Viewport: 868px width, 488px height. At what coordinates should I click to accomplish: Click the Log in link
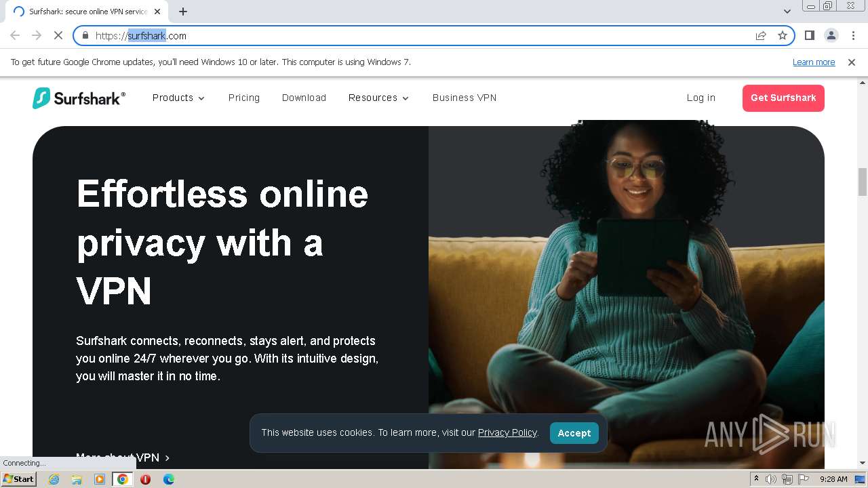(x=701, y=98)
